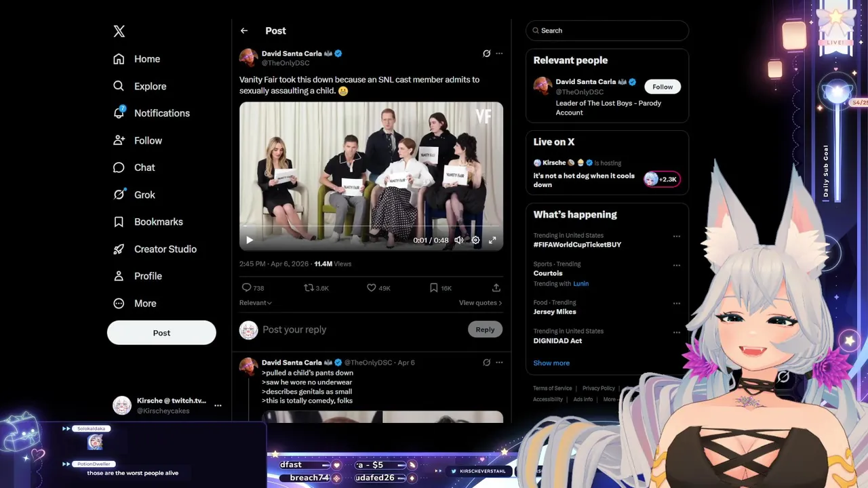Click the reply icon showing 738
The height and width of the screenshot is (488, 868).
point(253,288)
